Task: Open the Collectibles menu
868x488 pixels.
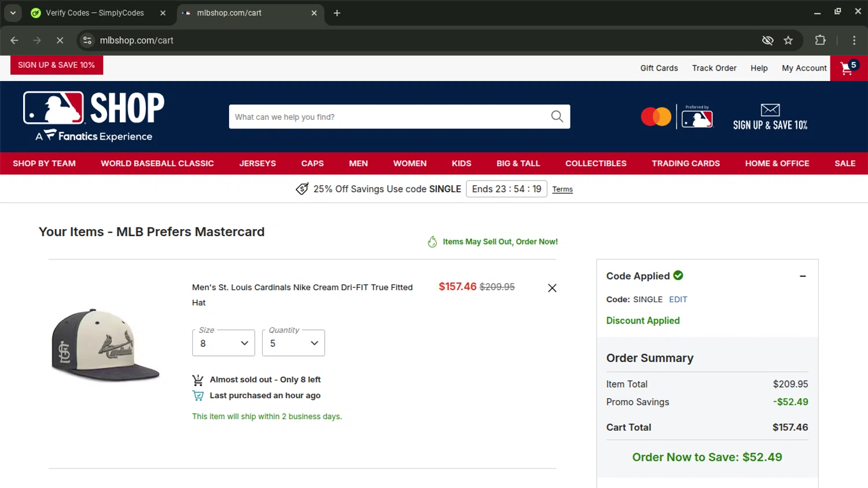Action: 595,163
